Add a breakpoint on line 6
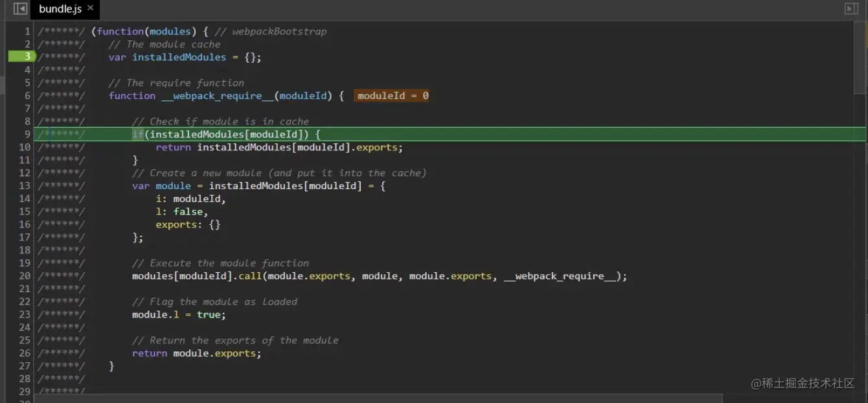Image resolution: width=868 pixels, height=403 pixels. coord(27,96)
